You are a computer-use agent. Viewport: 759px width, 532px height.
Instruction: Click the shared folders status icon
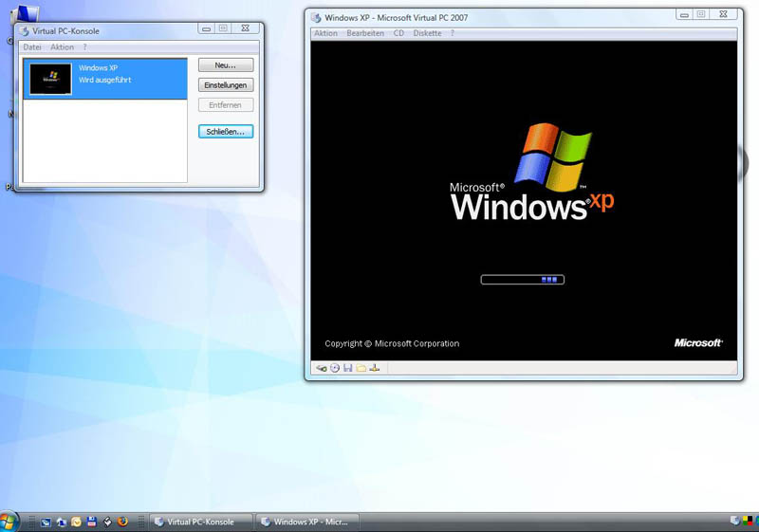click(361, 368)
